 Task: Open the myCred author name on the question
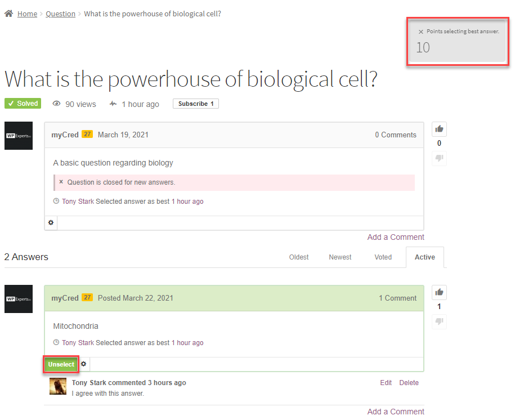65,135
